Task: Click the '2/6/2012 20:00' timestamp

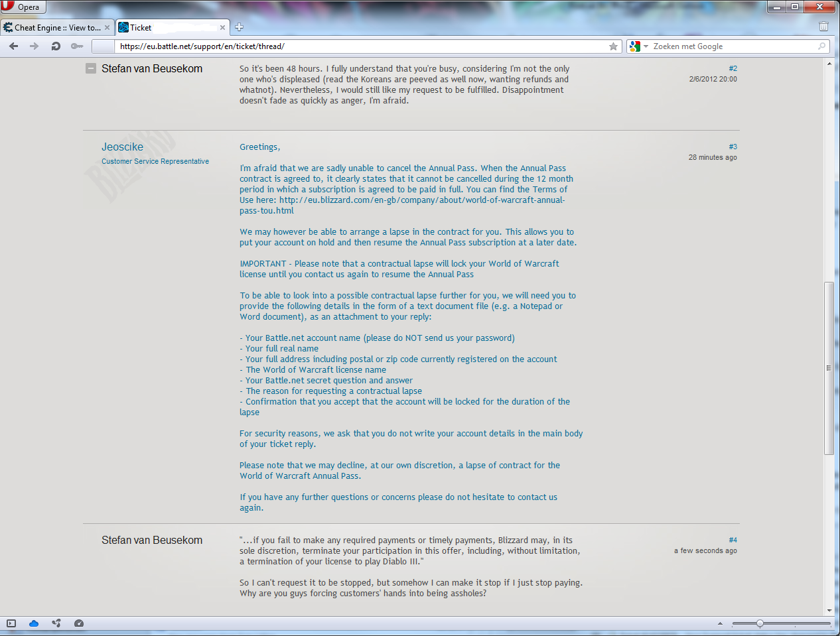Action: [713, 79]
